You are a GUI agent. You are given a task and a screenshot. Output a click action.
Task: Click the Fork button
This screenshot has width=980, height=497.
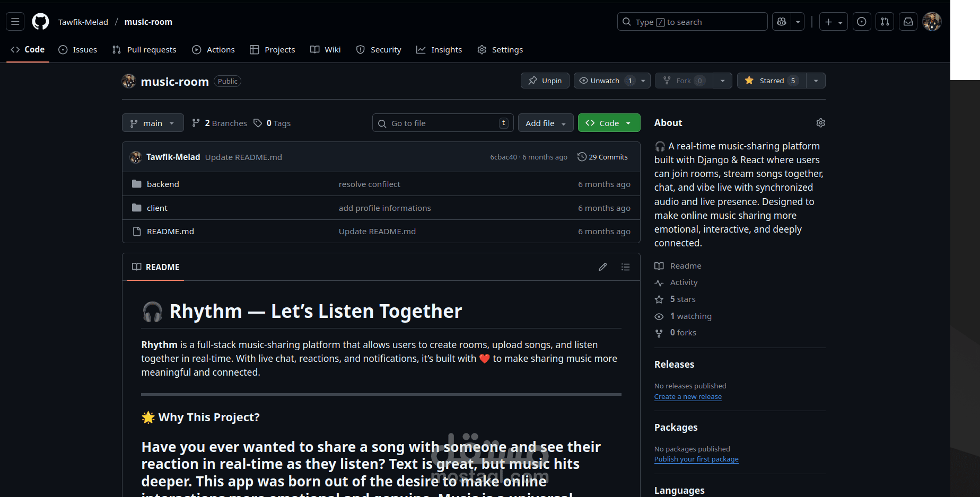pyautogui.click(x=684, y=81)
